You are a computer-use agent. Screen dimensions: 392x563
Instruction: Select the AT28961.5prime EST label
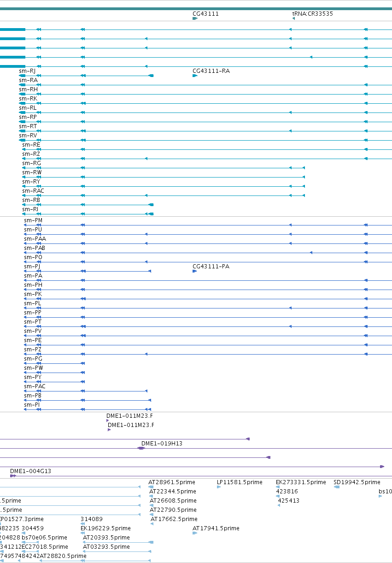pos(172,482)
